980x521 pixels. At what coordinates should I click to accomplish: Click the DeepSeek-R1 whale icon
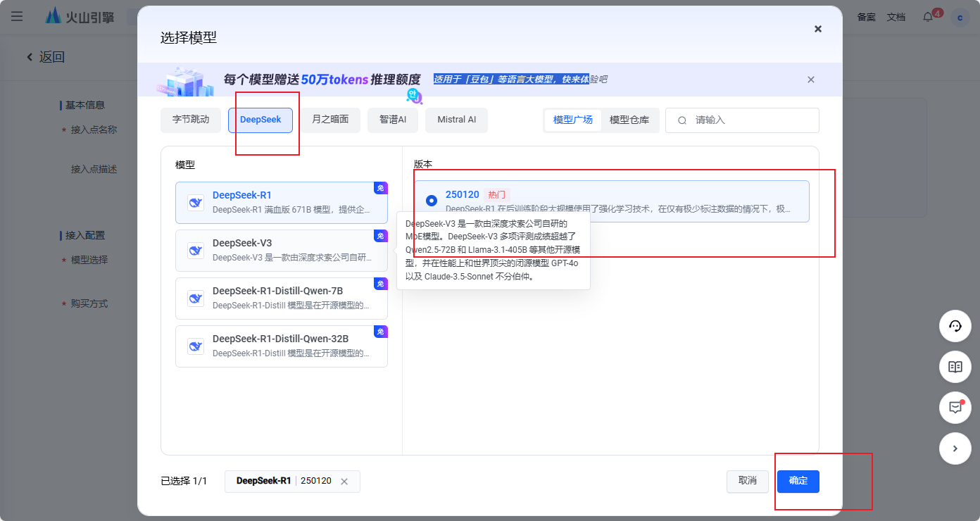(196, 203)
